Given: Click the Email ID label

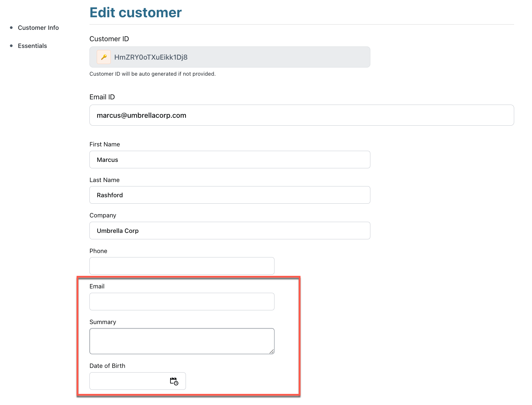Looking at the screenshot, I should [x=102, y=97].
